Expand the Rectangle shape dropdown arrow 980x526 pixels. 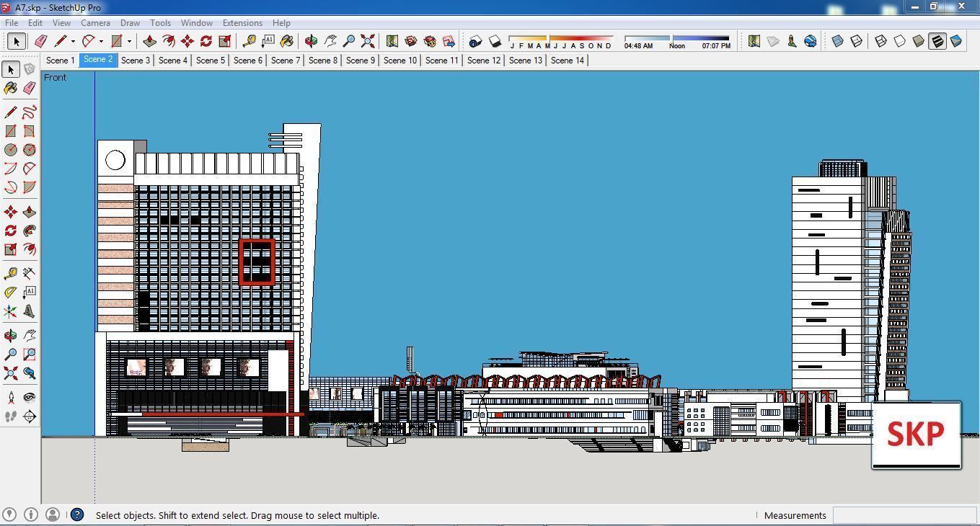[x=129, y=42]
